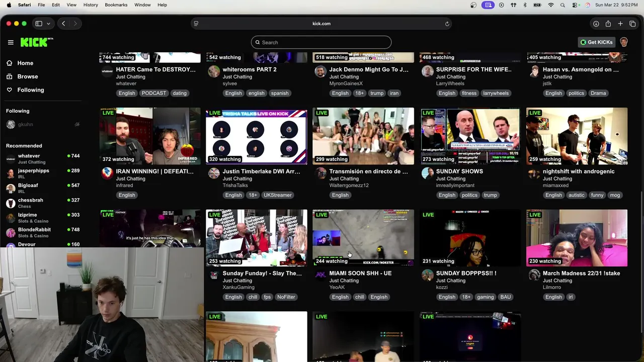Screen dimensions: 644x362
Task: Click the imreallyimportant channel avatar
Action: click(x=427, y=173)
